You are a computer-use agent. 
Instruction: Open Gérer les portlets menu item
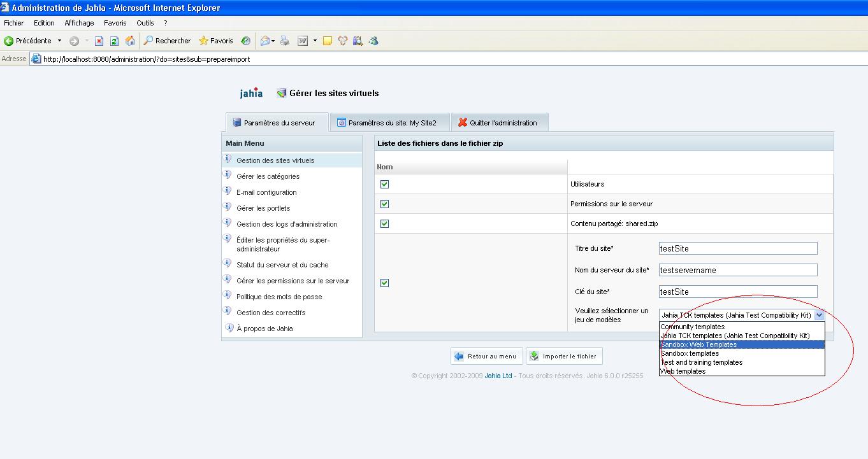click(x=263, y=208)
